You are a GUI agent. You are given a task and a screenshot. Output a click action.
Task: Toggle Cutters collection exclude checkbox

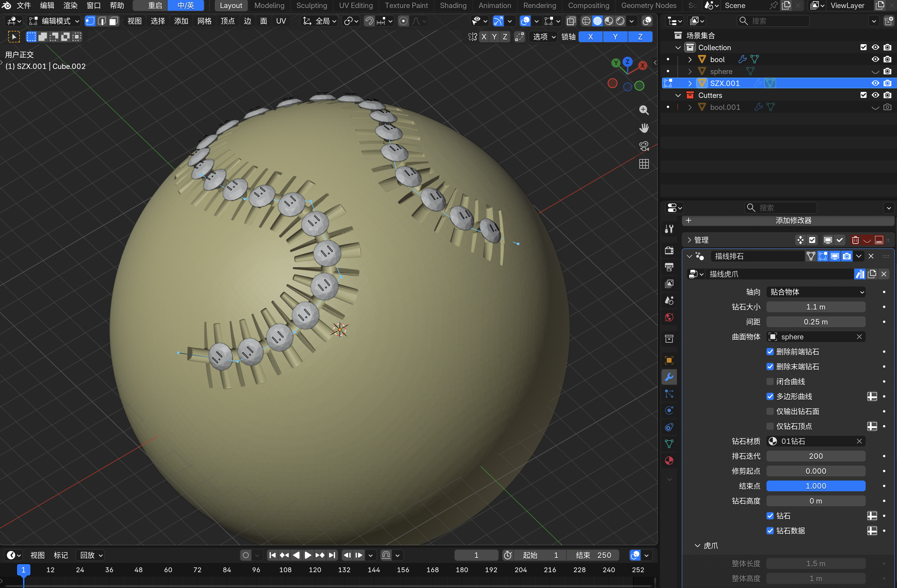[863, 95]
